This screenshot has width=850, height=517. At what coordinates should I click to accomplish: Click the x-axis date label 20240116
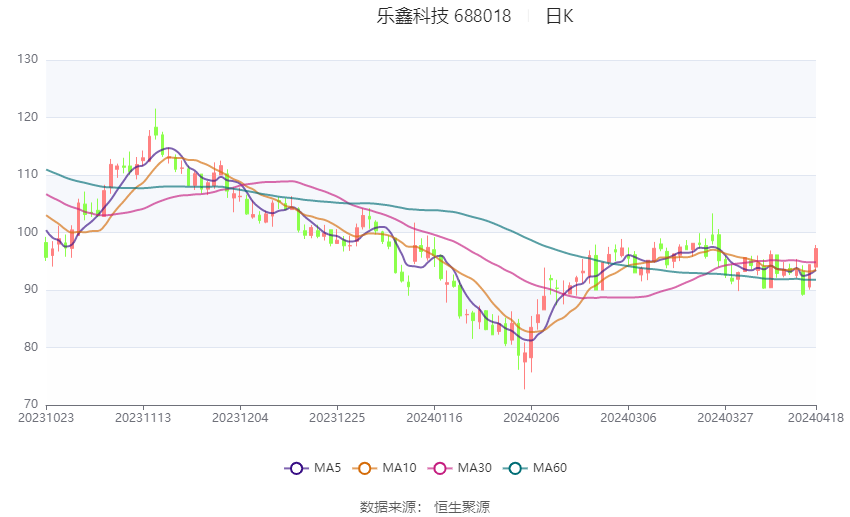434,418
